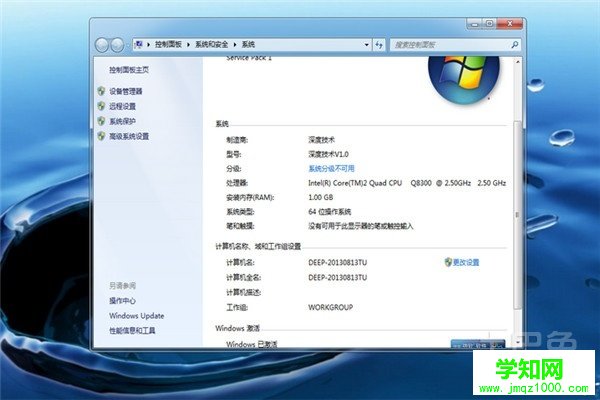Open 性能信息和工具 link

132,330
